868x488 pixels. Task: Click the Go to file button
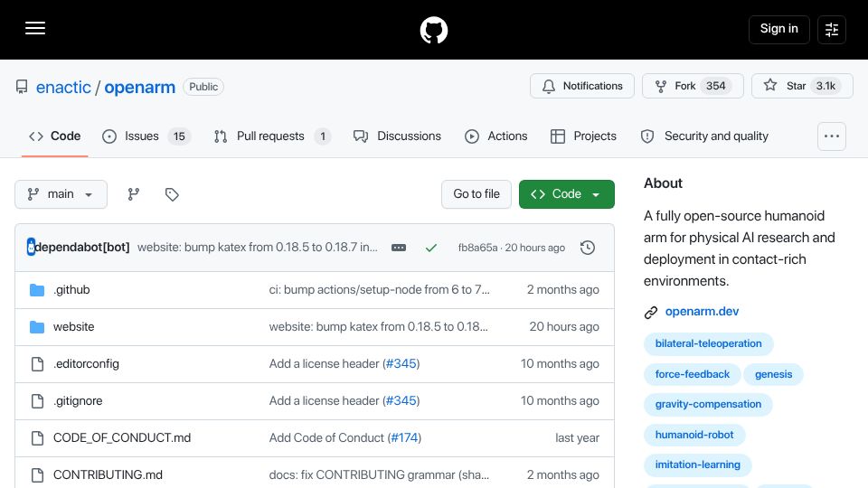pyautogui.click(x=476, y=194)
